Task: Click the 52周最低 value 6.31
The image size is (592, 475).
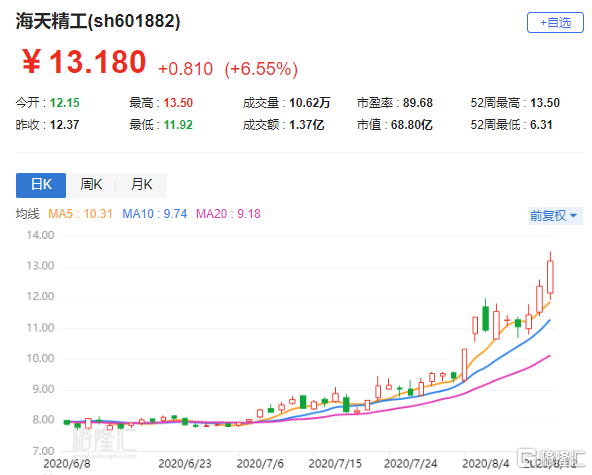Action: (541, 125)
